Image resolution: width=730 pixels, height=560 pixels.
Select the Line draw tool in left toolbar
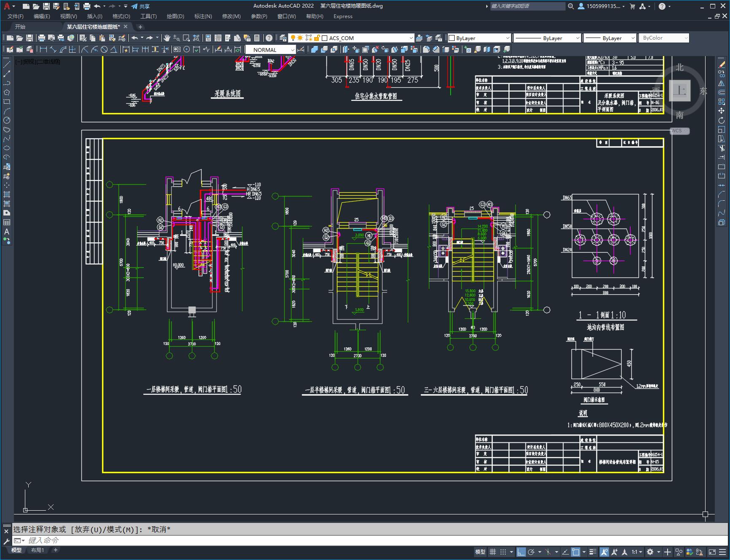[x=7, y=65]
